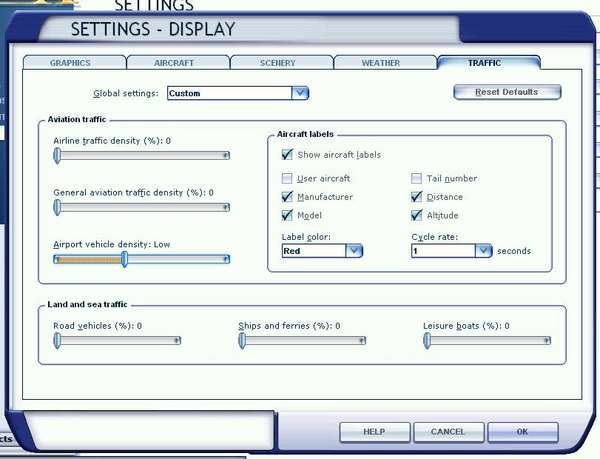Click General aviation traffic density slider handle
600x459 pixels.
[57, 207]
